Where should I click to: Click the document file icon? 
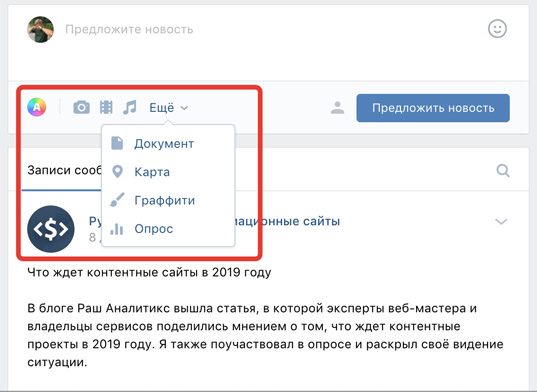117,143
